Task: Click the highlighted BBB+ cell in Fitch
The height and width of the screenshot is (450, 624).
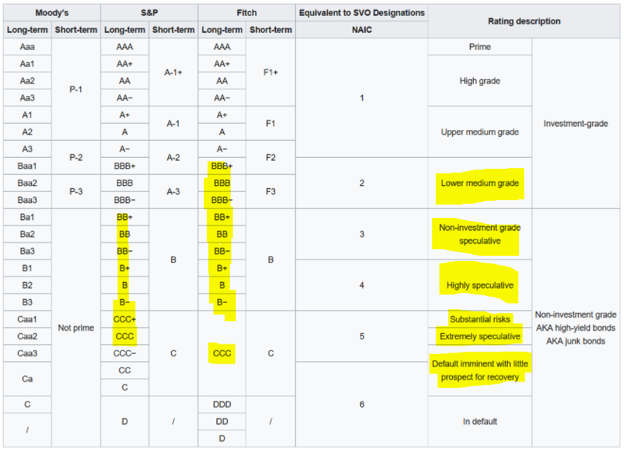Action: pyautogui.click(x=222, y=166)
